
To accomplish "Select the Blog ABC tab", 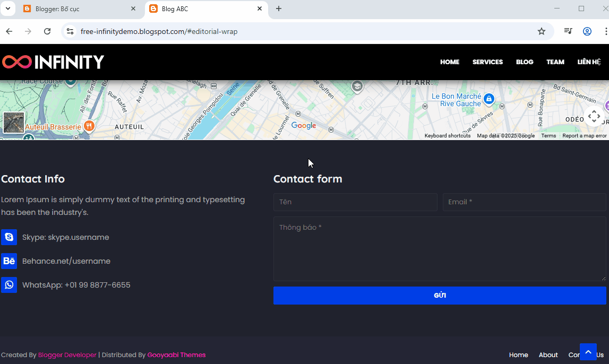I will 207,9.
